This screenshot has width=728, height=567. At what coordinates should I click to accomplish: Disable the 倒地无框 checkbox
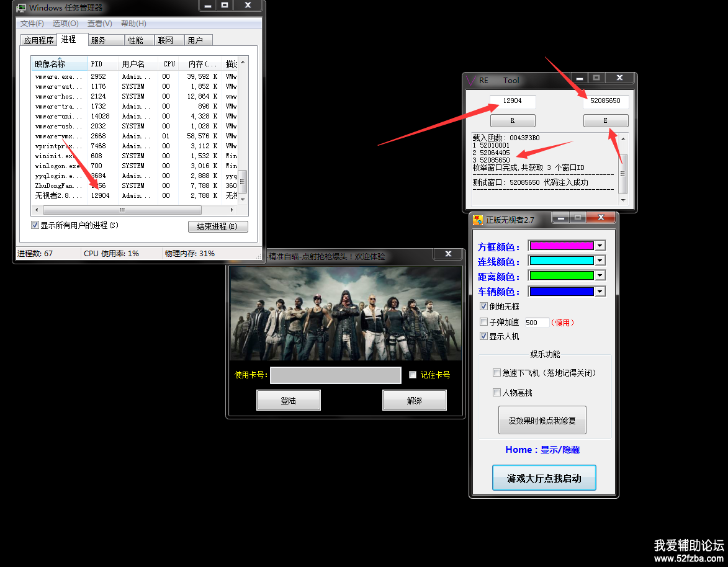point(484,306)
